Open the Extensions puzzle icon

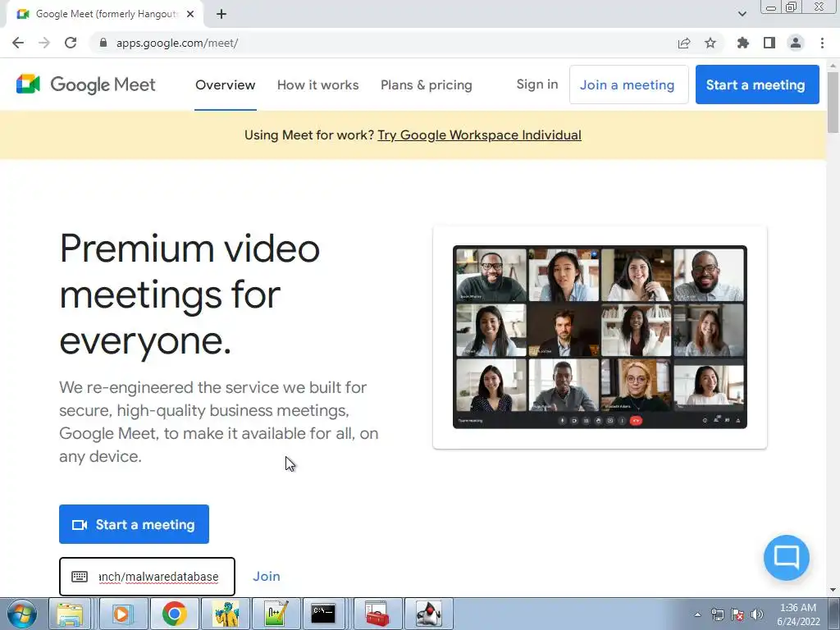(742, 43)
